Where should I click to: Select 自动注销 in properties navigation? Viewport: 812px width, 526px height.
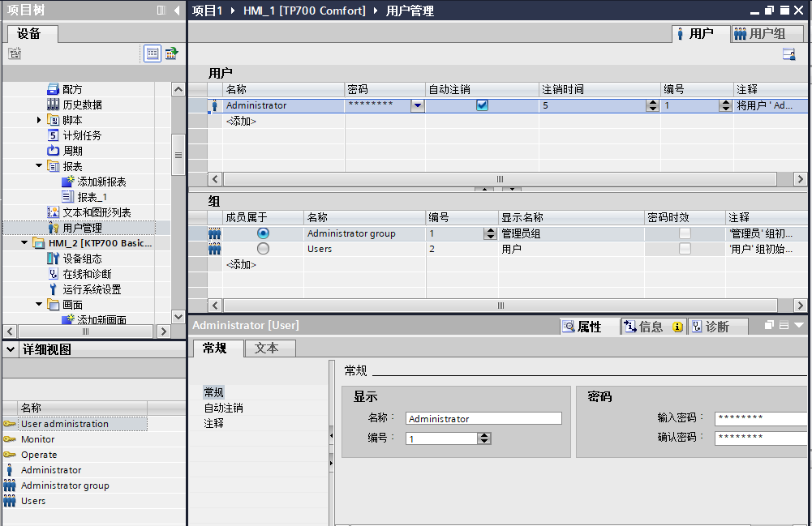[x=223, y=408]
